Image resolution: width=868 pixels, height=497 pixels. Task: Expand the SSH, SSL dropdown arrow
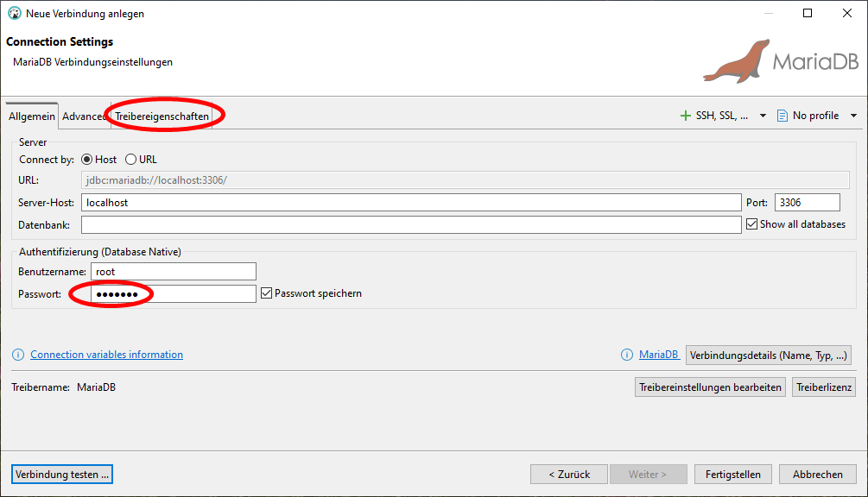(x=763, y=116)
